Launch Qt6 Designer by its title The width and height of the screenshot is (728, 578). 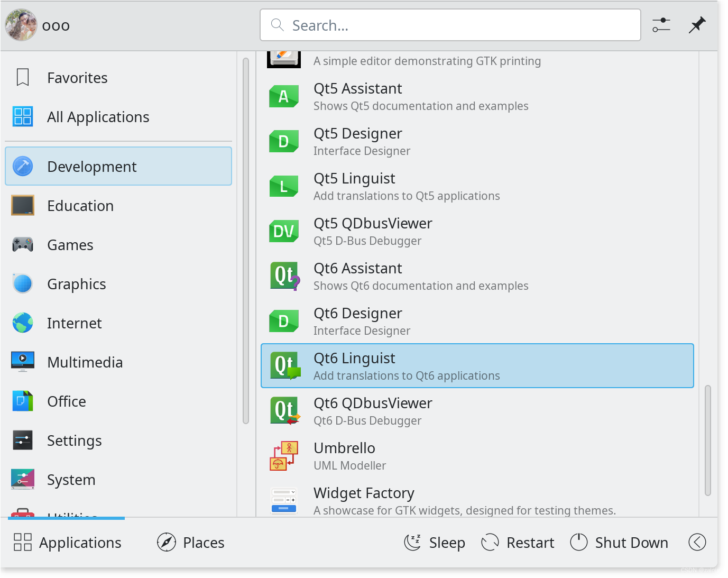[358, 313]
